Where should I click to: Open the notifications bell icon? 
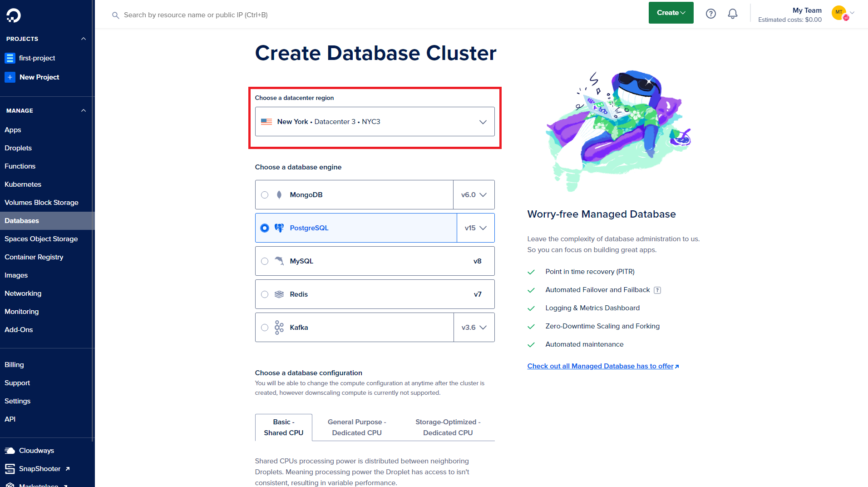click(x=732, y=14)
